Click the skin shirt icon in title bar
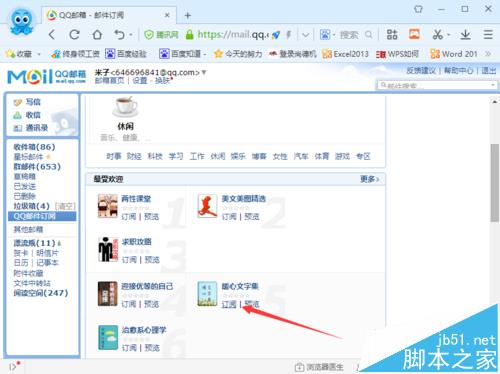The height and width of the screenshot is (374, 500). 418,9
